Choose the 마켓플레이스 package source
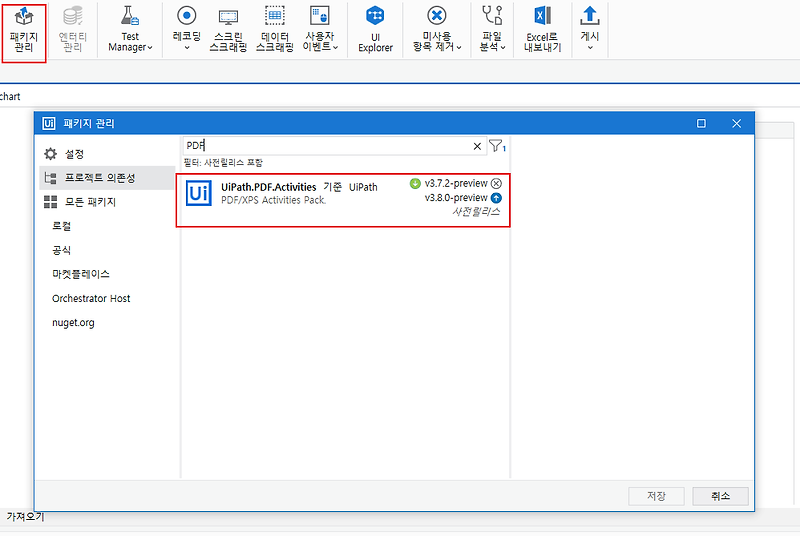 tap(81, 274)
